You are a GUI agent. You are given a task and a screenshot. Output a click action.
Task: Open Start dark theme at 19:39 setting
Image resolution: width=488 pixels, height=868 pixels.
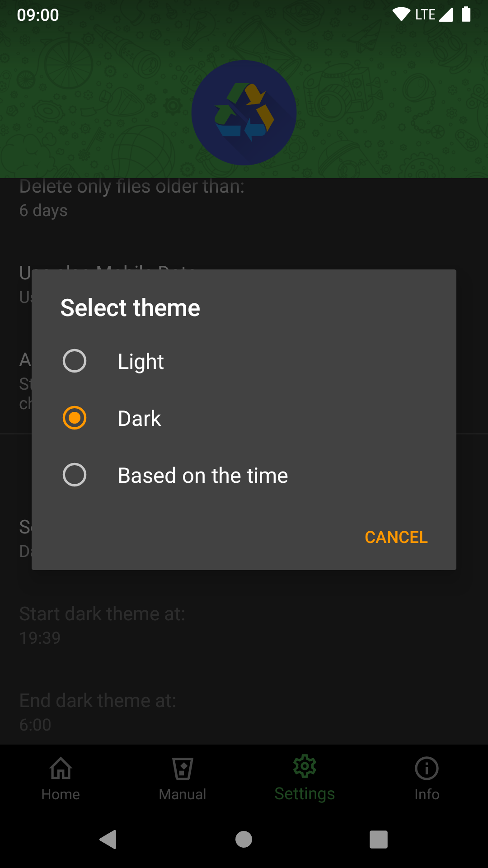[244, 626]
